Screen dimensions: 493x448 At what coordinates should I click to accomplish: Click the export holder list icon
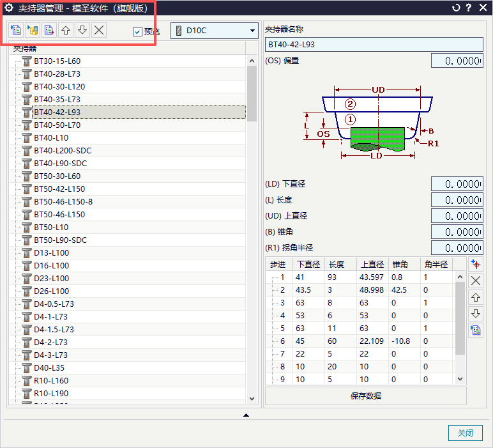pyautogui.click(x=49, y=31)
